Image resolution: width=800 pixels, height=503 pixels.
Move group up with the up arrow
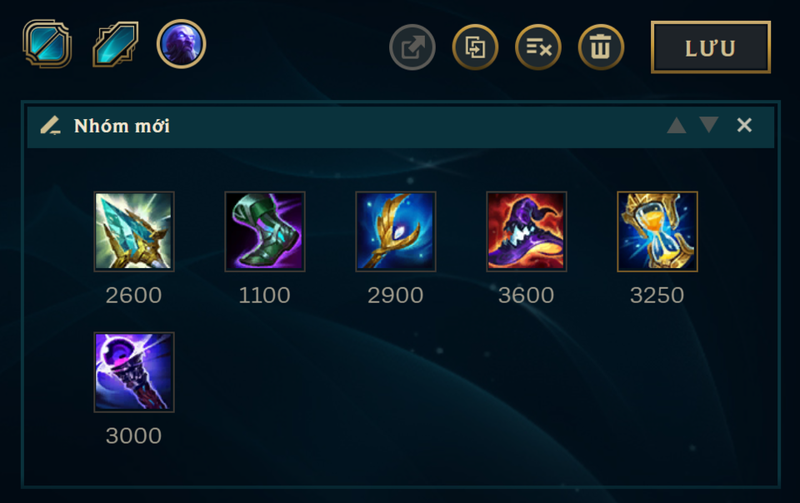pos(677,125)
